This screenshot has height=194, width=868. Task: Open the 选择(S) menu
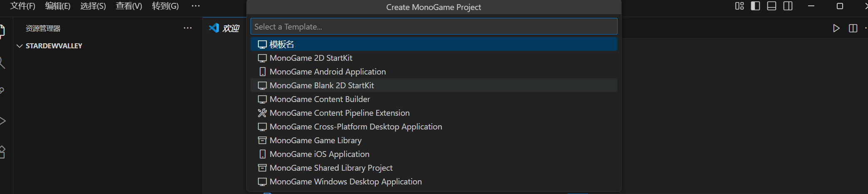[x=93, y=6]
